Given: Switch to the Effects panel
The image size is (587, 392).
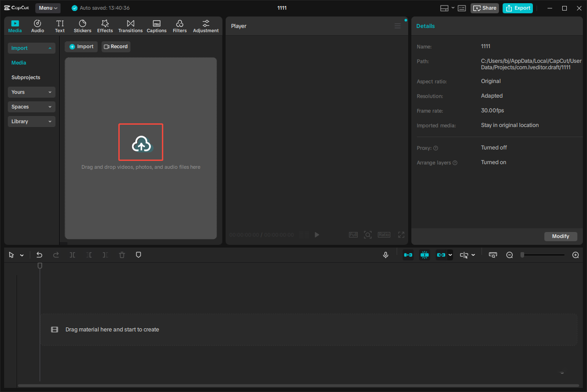Looking at the screenshot, I should 105,26.
